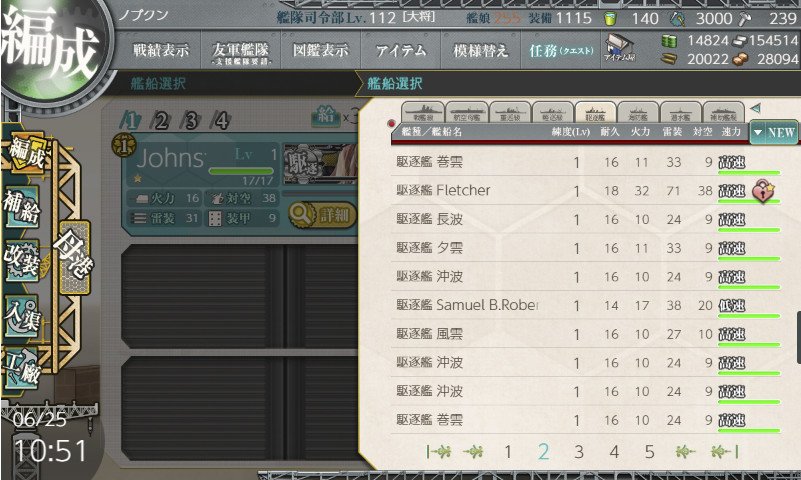Toggle the 戦艦級 battleship filter tab
The height and width of the screenshot is (480, 801).
point(423,112)
